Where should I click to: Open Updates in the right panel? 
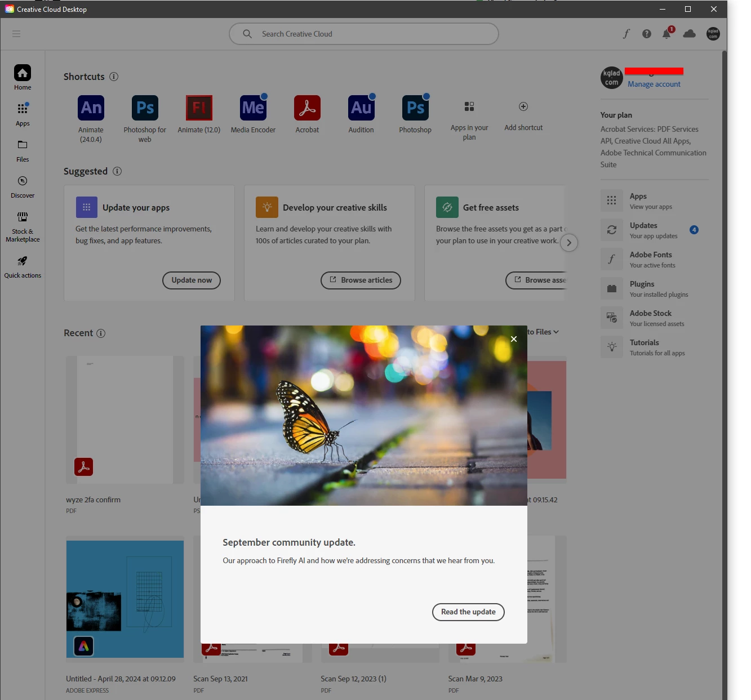(654, 230)
